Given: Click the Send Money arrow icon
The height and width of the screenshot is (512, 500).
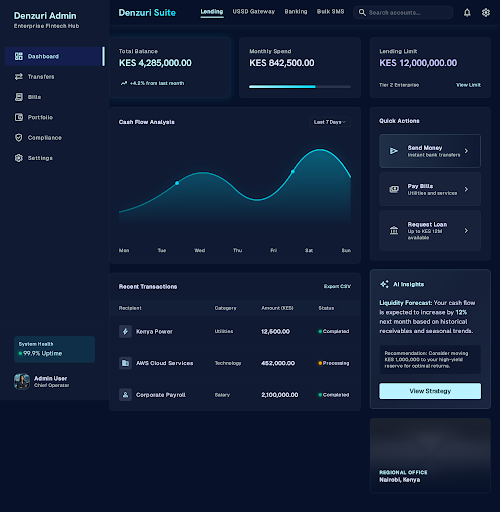Looking at the screenshot, I should tap(394, 151).
